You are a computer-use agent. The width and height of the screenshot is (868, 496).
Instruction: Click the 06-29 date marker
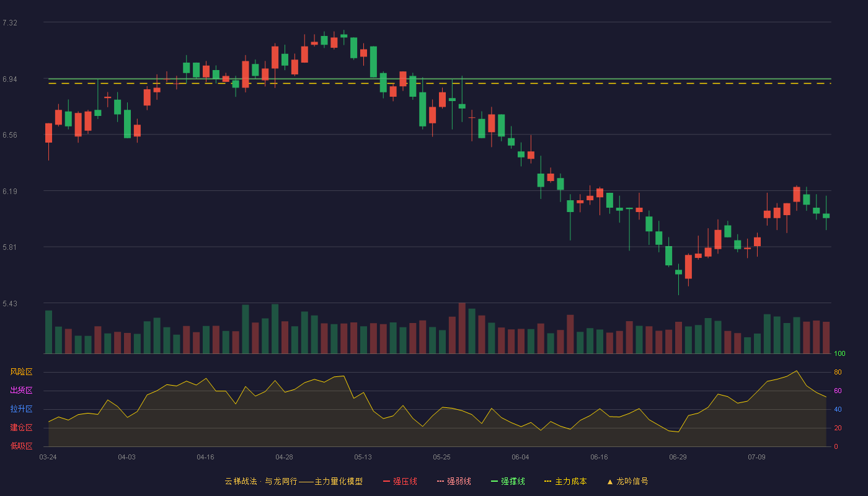[678, 457]
